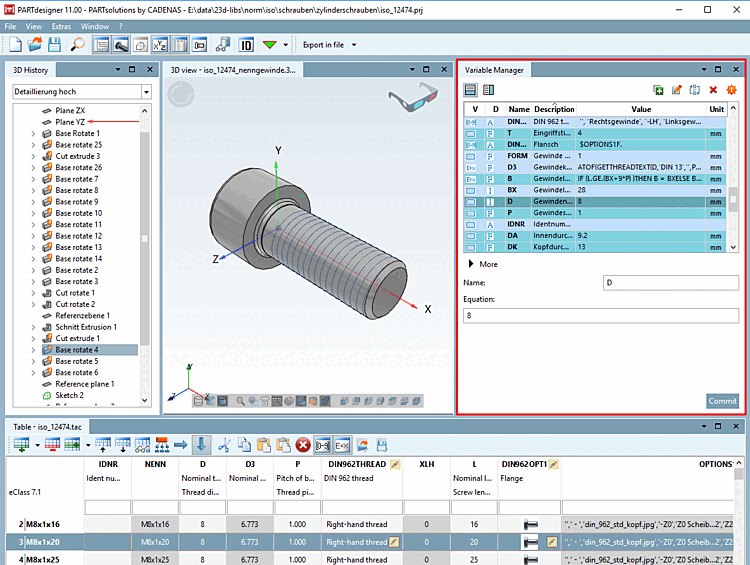The width and height of the screenshot is (750, 565).
Task: Open the Window menu
Action: tap(95, 25)
